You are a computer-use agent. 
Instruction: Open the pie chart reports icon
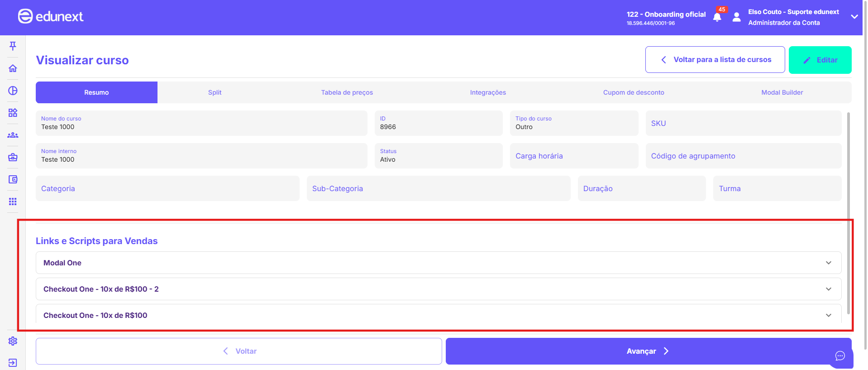13,91
